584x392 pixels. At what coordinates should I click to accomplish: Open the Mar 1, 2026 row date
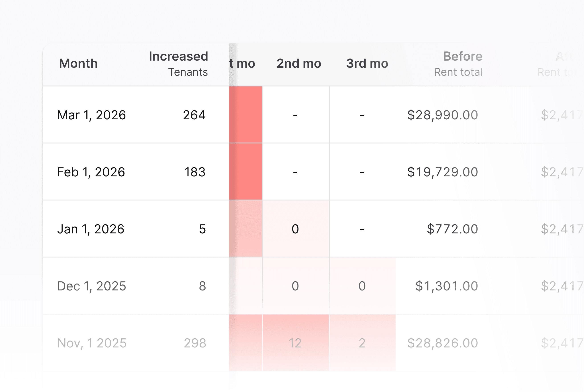(x=92, y=115)
